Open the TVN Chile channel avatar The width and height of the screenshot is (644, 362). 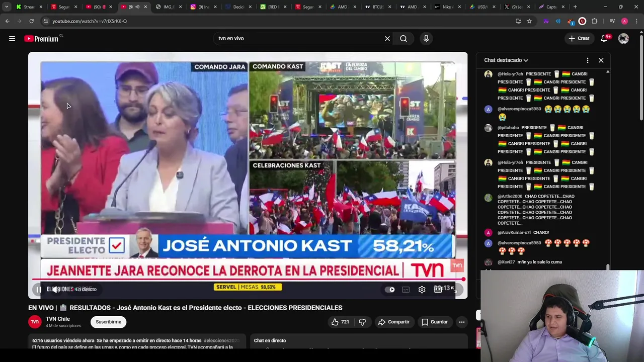[35, 322]
